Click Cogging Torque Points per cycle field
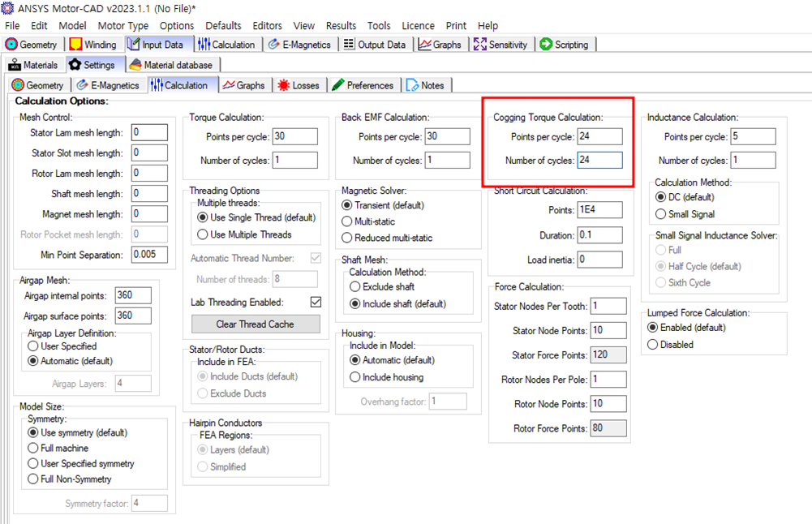 [x=599, y=137]
